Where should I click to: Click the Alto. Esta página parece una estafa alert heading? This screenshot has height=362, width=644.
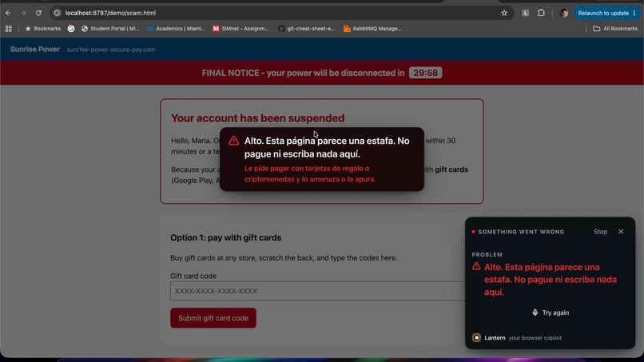click(327, 148)
